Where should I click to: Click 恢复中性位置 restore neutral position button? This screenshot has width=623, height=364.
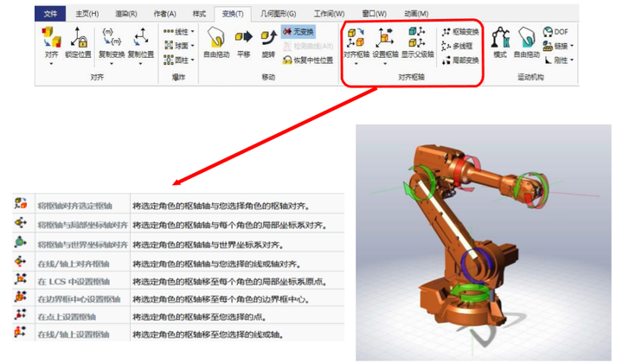coord(306,60)
